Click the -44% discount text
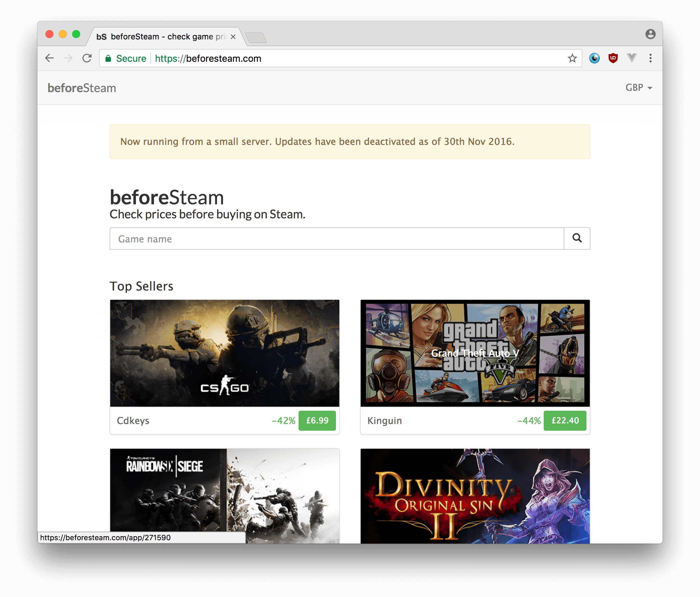This screenshot has width=700, height=597. tap(529, 421)
